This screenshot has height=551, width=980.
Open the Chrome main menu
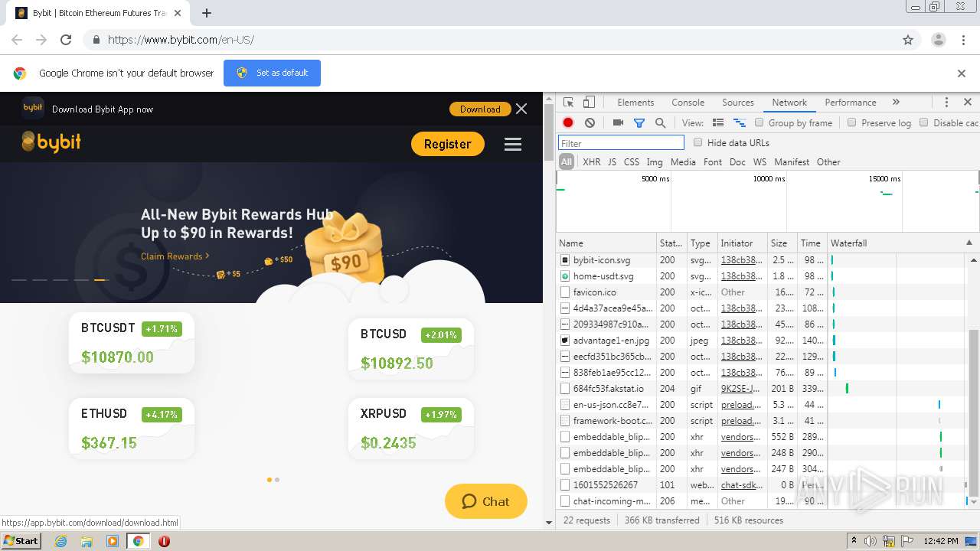(x=964, y=40)
